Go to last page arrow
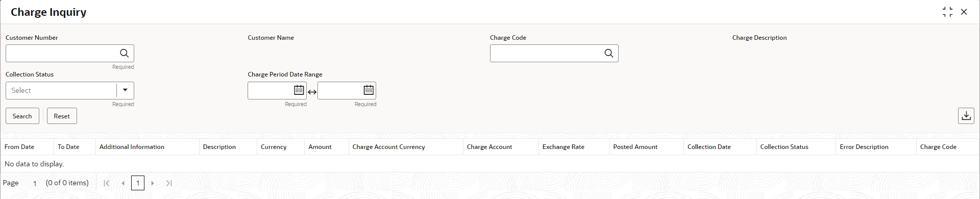The height and width of the screenshot is (199, 980). tap(169, 183)
